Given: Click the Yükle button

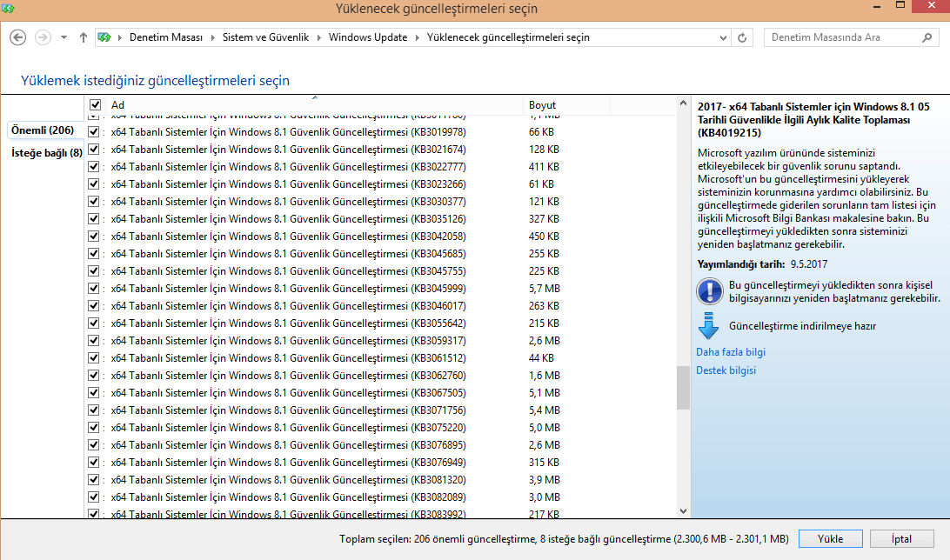Looking at the screenshot, I should tap(830, 539).
